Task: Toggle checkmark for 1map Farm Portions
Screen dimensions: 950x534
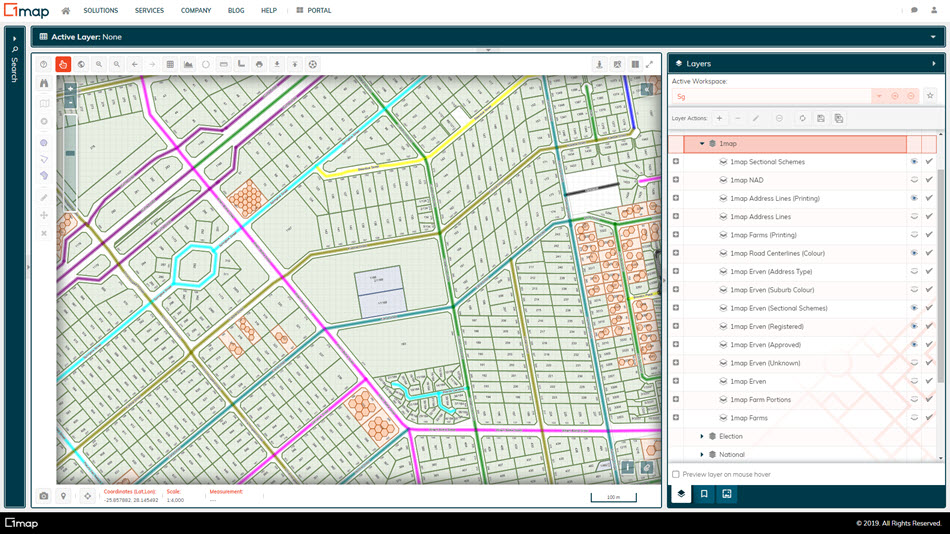Action: pyautogui.click(x=929, y=399)
